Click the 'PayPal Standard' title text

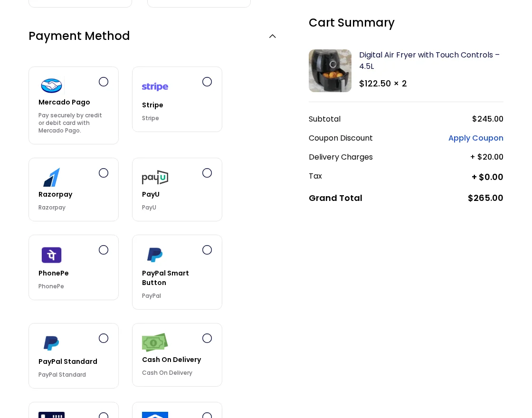(x=68, y=361)
